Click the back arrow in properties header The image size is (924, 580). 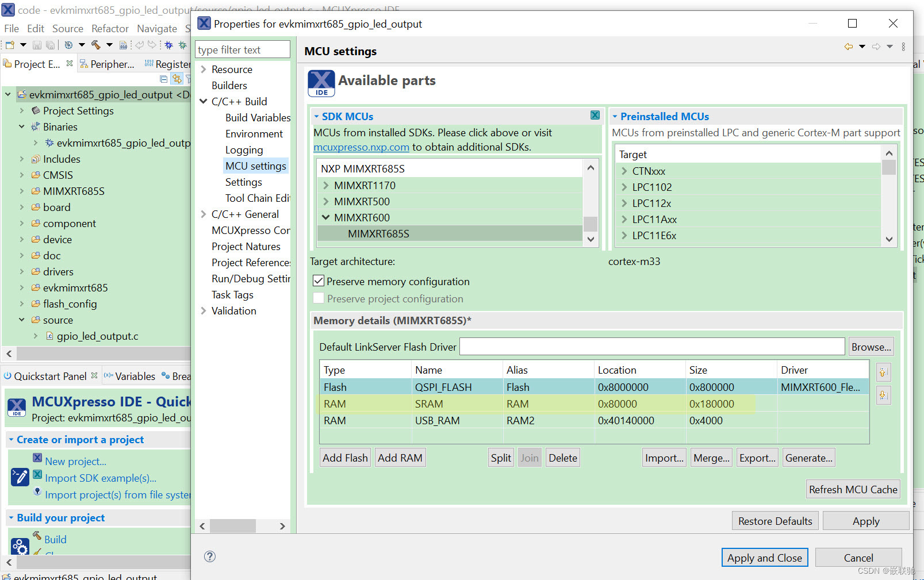(848, 47)
